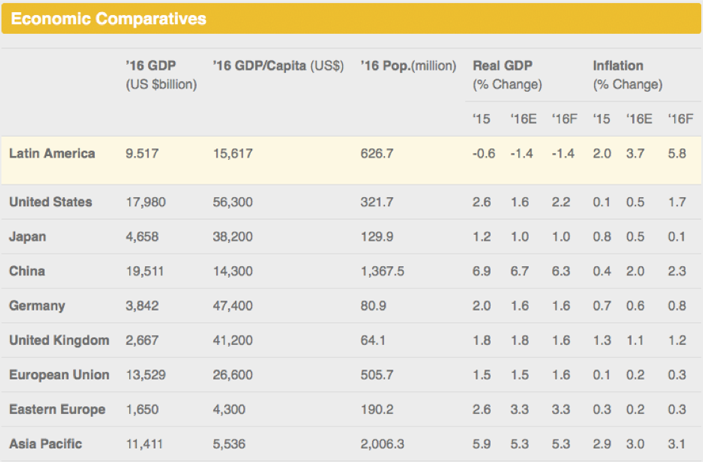
Task: Click the United States row label
Action: click(x=51, y=202)
